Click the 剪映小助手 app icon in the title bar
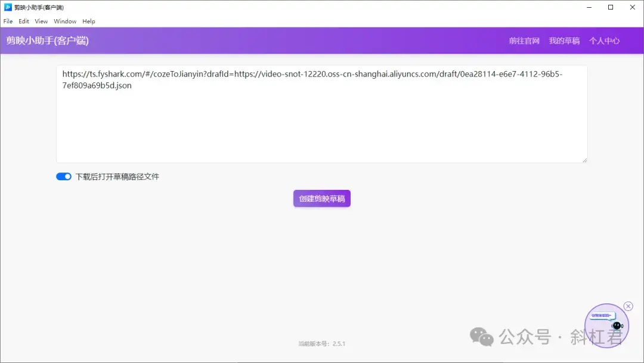The width and height of the screenshot is (644, 363). [x=8, y=7]
